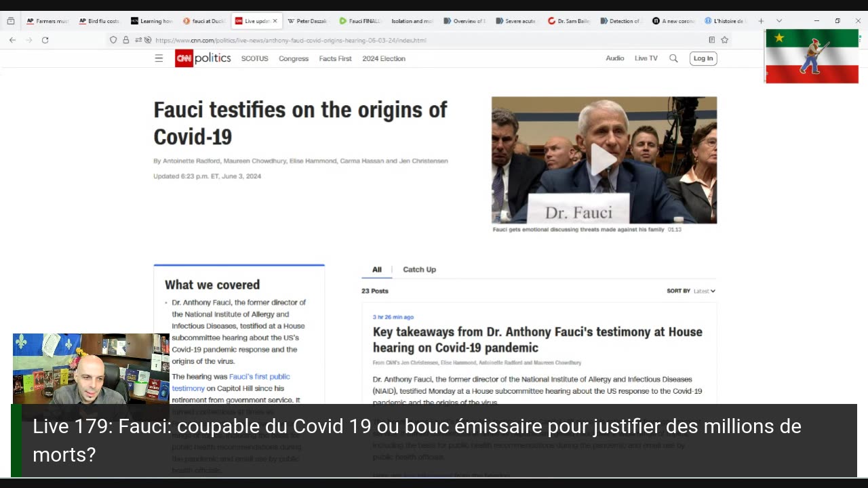Switch to the Farmers must AP tab

click(47, 21)
